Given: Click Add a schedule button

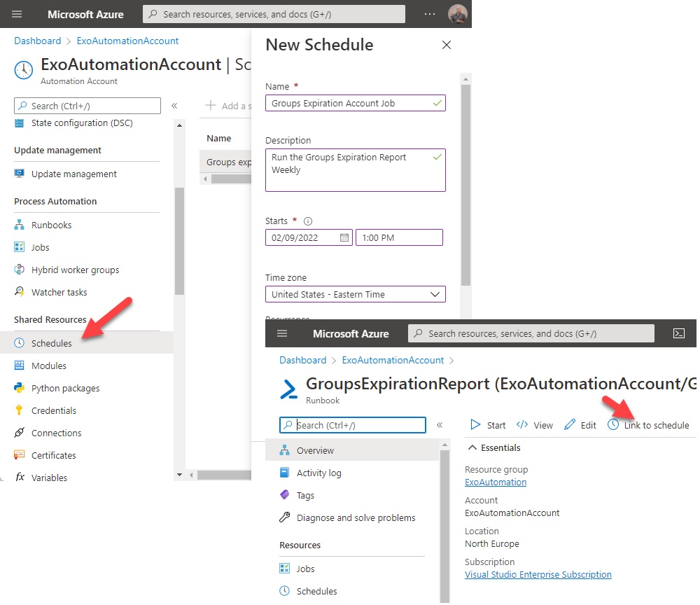Looking at the screenshot, I should point(227,106).
